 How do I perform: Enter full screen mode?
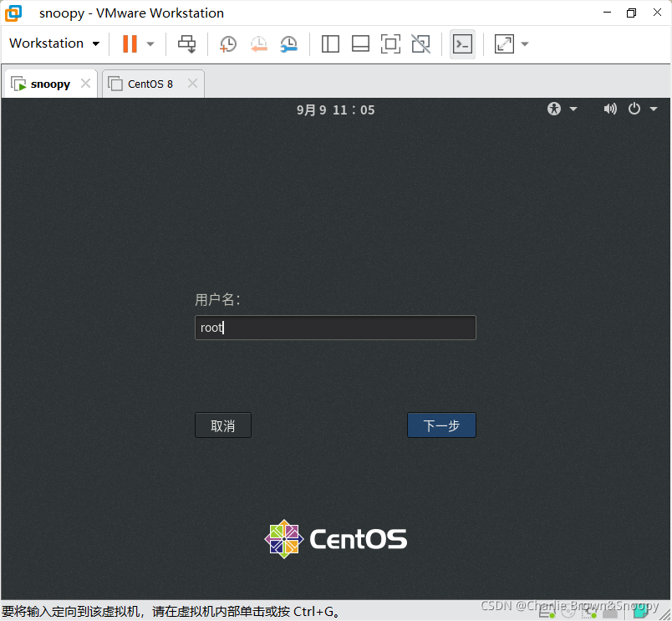click(x=390, y=43)
